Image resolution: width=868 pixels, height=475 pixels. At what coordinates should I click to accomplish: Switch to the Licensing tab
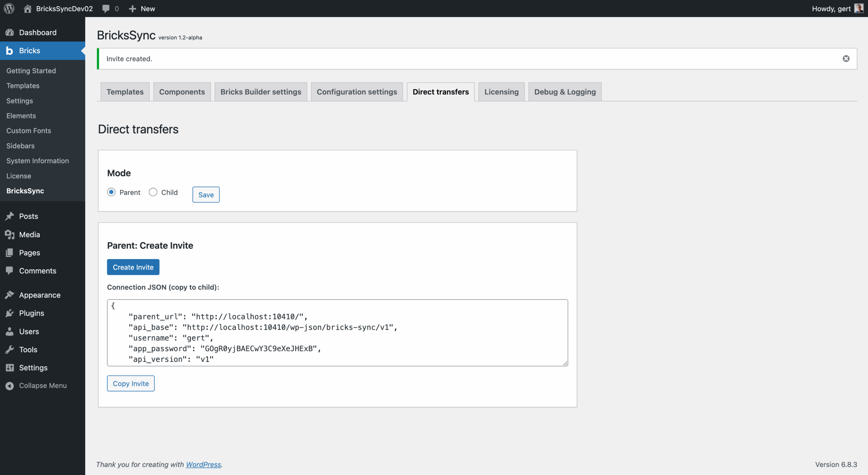[x=501, y=92]
